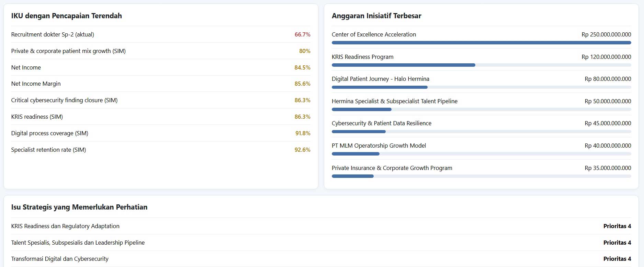Select 'Transformasi Digital dan Cybersecurity' issue
644x267 pixels.
click(60, 259)
